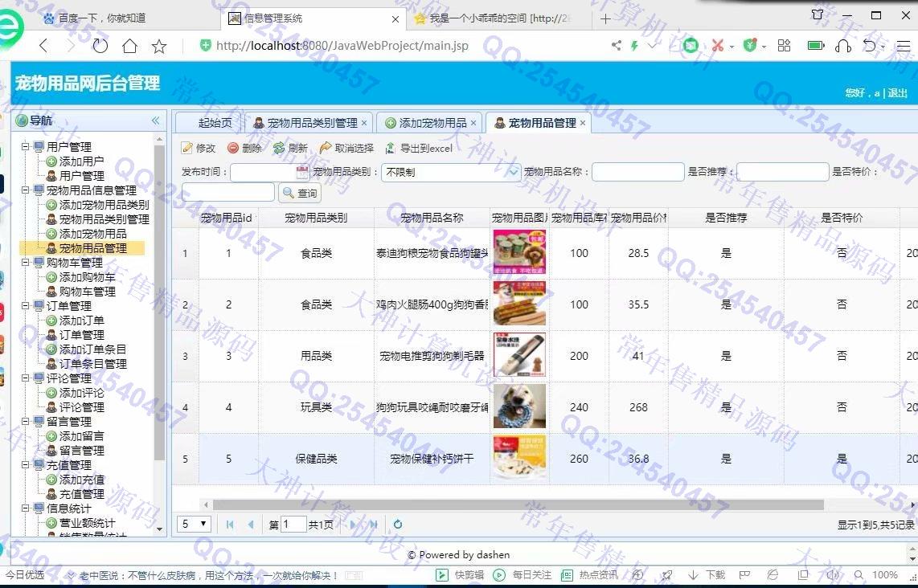This screenshot has height=588, width=918.
Task: Close the 添加宠物用品 tab
Action: [473, 123]
